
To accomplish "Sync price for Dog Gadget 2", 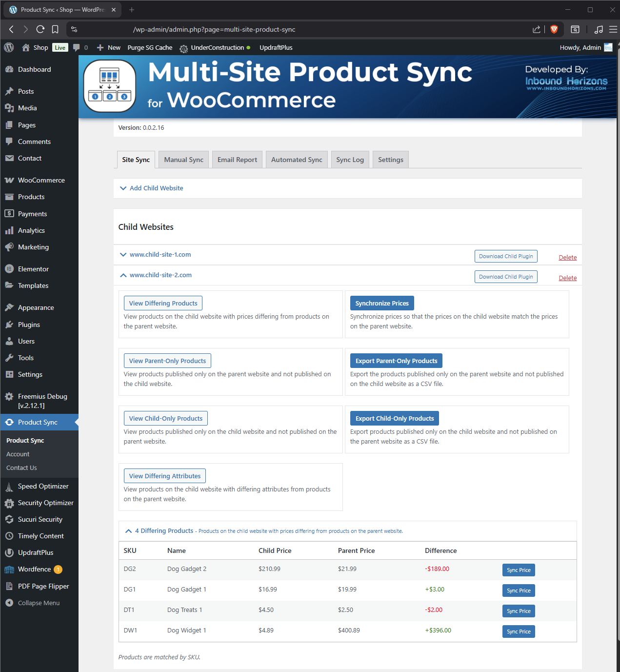I will 518,570.
